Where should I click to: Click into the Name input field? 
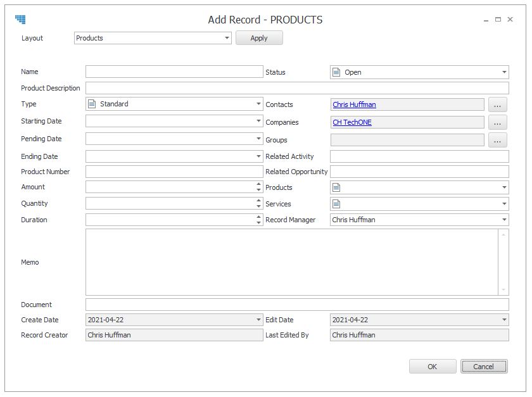point(174,72)
